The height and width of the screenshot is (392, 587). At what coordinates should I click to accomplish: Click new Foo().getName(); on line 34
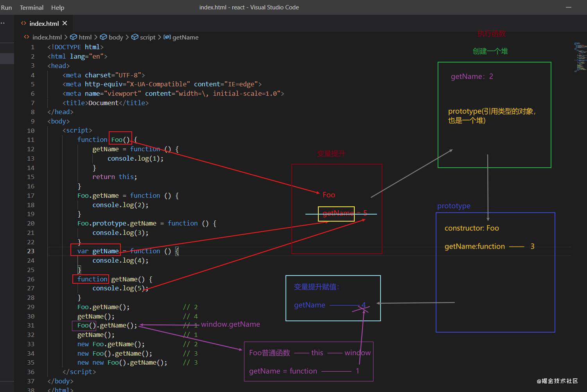(x=115, y=354)
